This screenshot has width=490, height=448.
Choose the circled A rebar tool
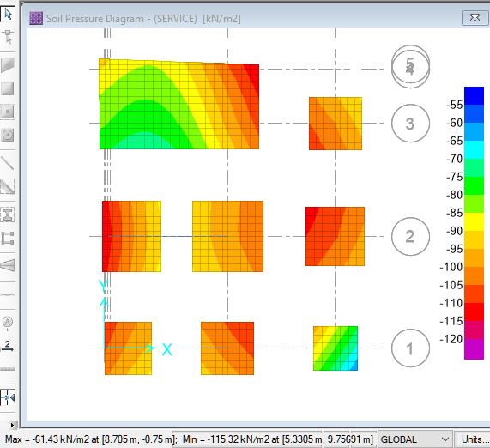[x=8, y=322]
